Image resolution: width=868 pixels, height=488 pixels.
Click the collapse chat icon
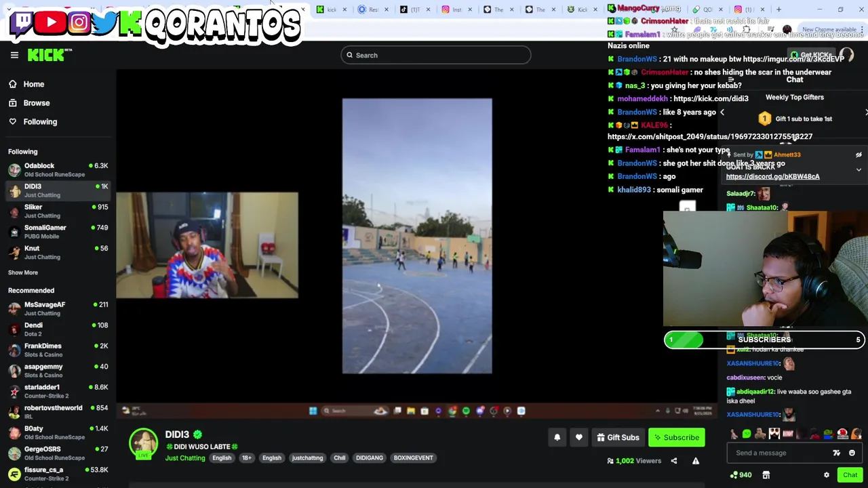(x=731, y=80)
